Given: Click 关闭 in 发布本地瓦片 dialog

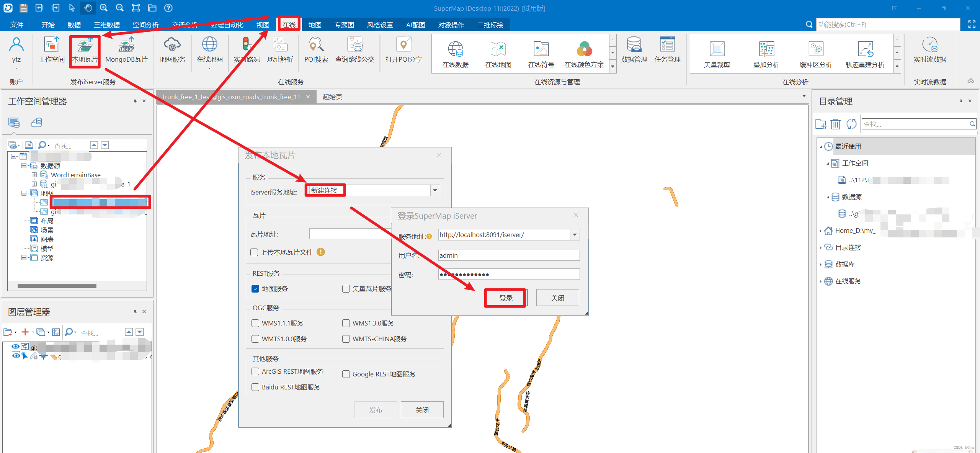Looking at the screenshot, I should pos(422,410).
